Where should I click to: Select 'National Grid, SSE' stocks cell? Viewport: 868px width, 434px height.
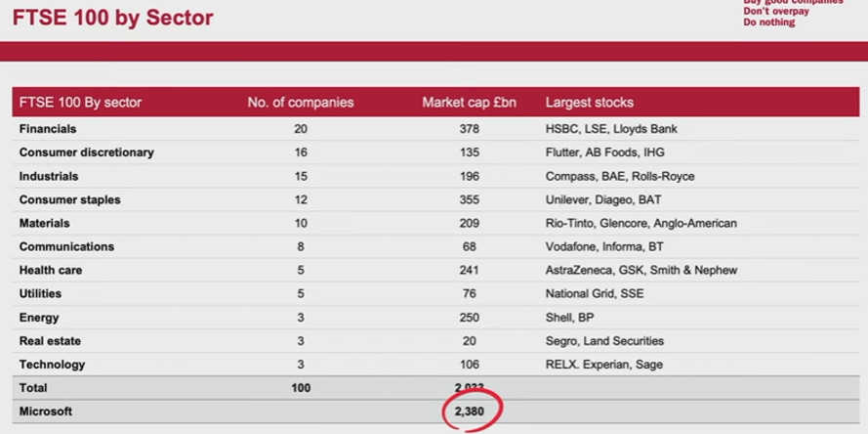[x=595, y=294]
